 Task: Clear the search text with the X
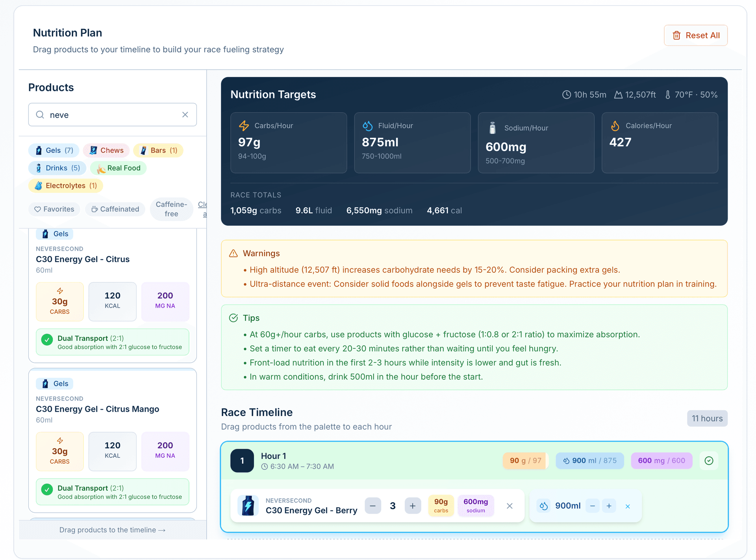(x=185, y=115)
